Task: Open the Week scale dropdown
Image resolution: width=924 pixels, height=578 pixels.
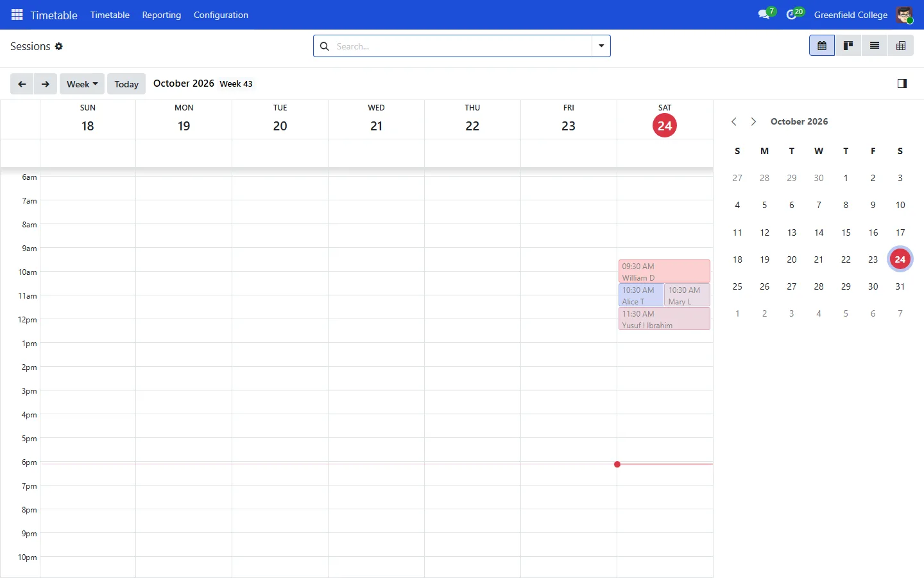Action: (x=82, y=84)
